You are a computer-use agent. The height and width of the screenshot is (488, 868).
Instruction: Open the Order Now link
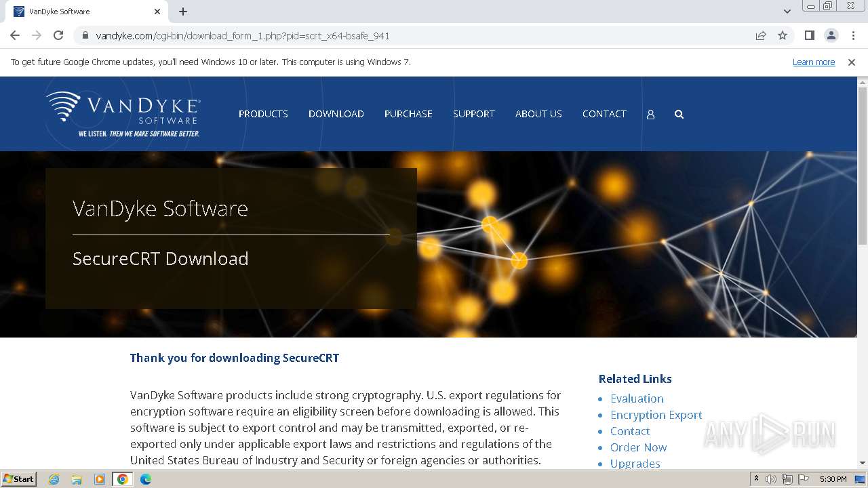click(639, 447)
